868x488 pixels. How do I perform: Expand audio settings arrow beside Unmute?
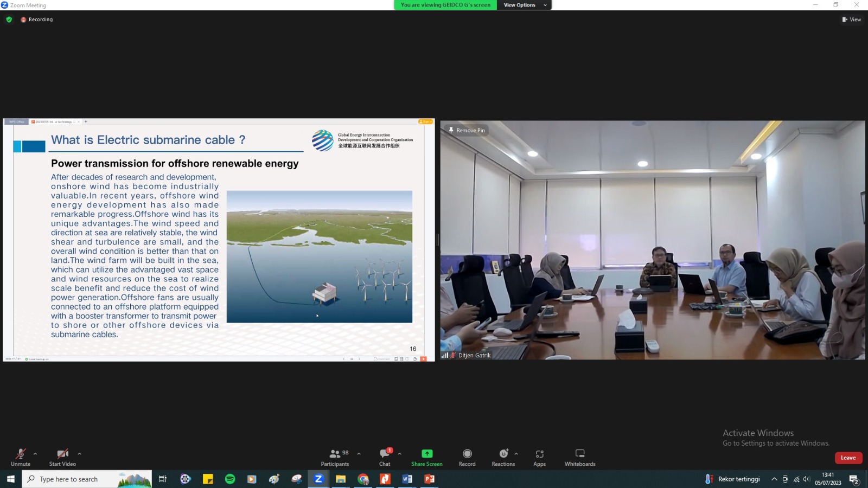(x=35, y=454)
